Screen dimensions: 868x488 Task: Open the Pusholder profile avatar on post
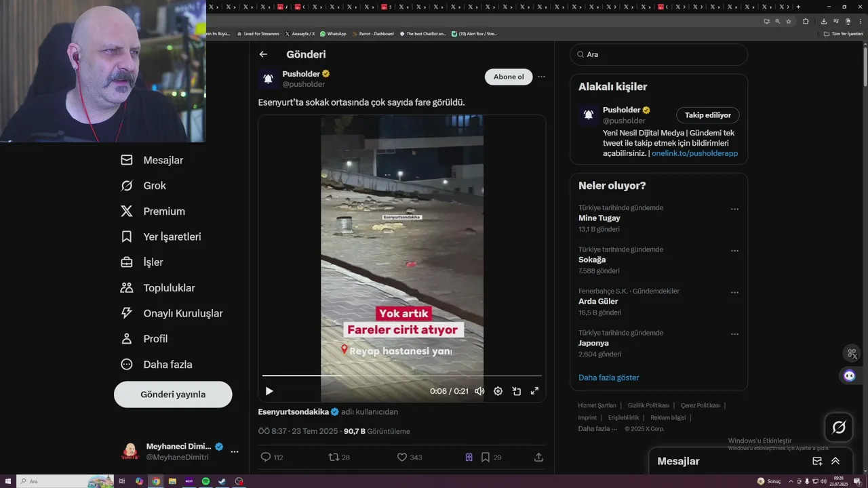tap(268, 79)
